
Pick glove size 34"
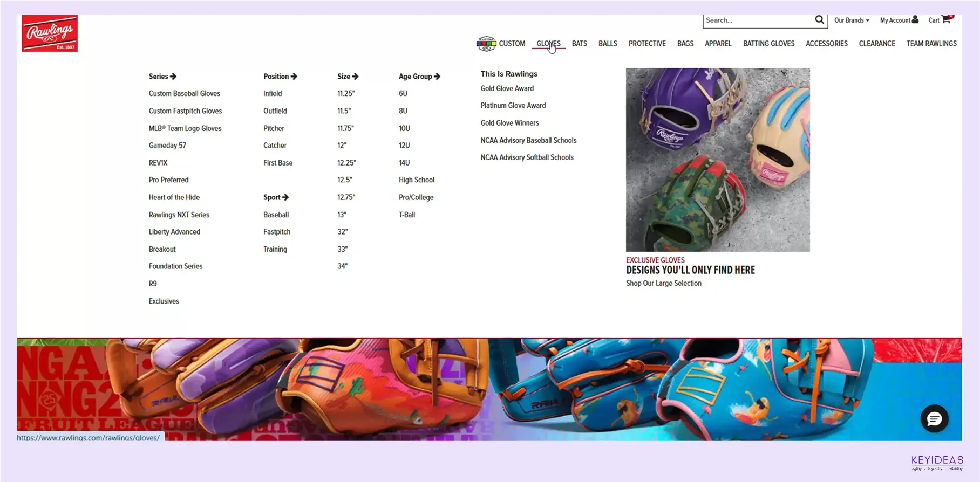[x=342, y=266]
